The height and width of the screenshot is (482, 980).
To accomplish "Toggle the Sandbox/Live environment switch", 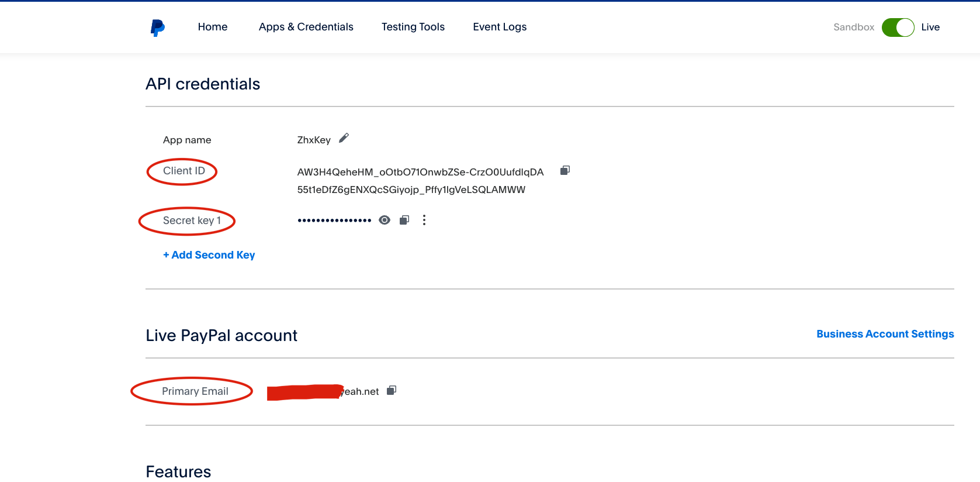I will (x=898, y=27).
